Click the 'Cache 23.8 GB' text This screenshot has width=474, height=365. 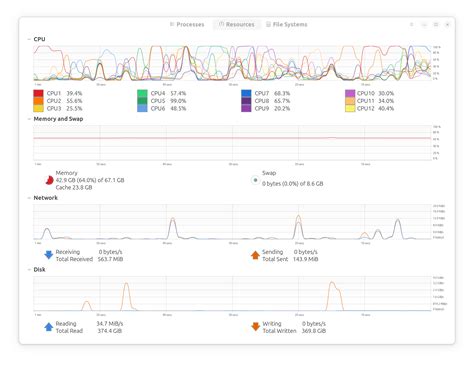[74, 188]
